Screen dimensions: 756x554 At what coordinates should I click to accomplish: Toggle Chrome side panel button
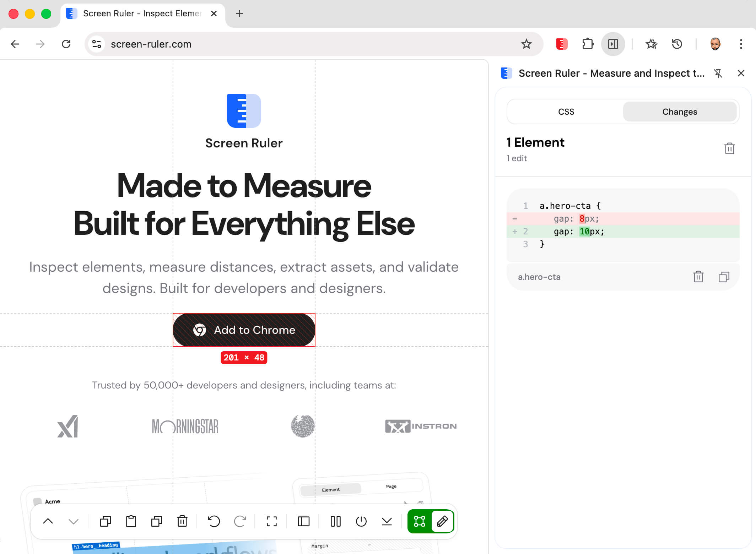click(613, 44)
